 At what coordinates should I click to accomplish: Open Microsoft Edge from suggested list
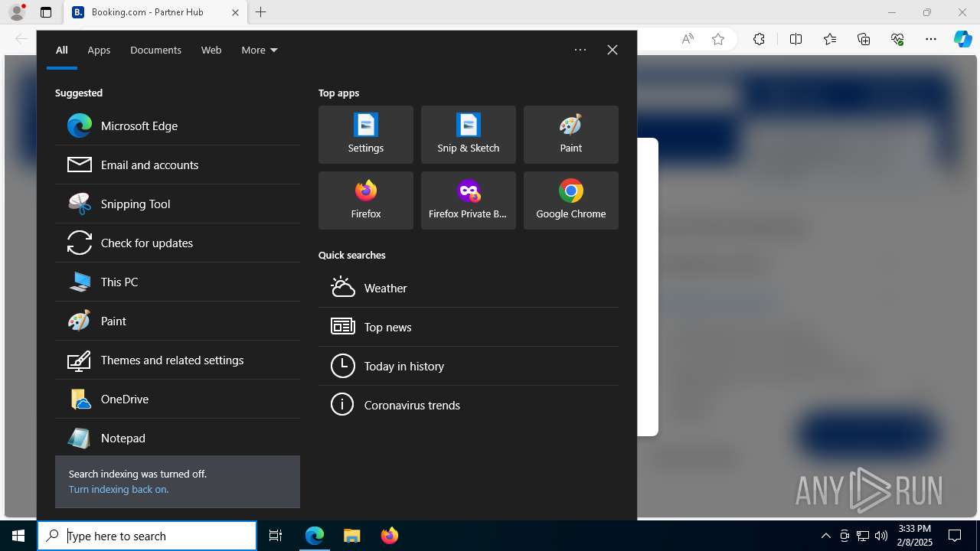point(178,126)
